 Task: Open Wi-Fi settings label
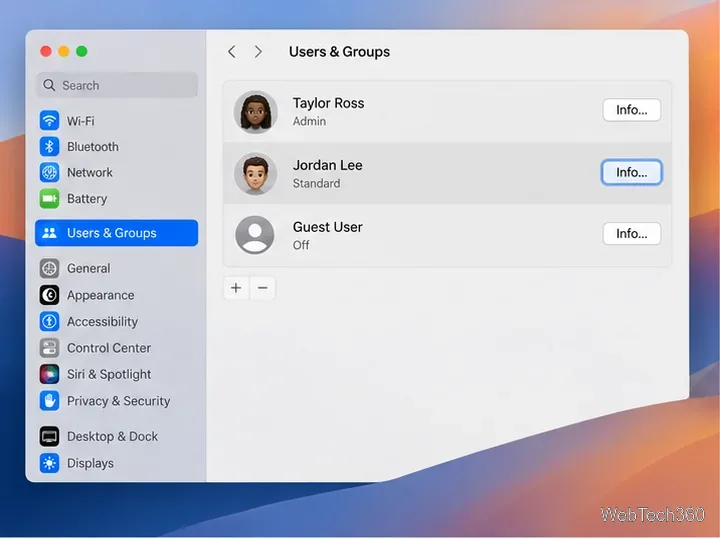pyautogui.click(x=81, y=121)
